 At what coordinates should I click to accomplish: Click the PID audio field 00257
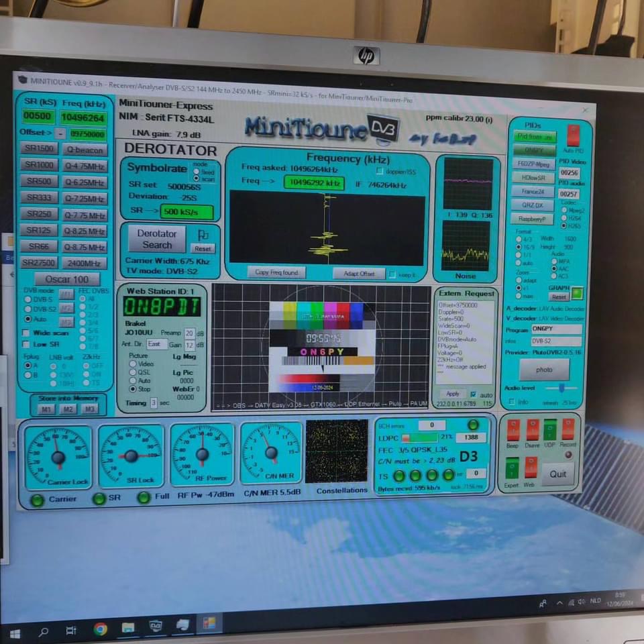(568, 194)
